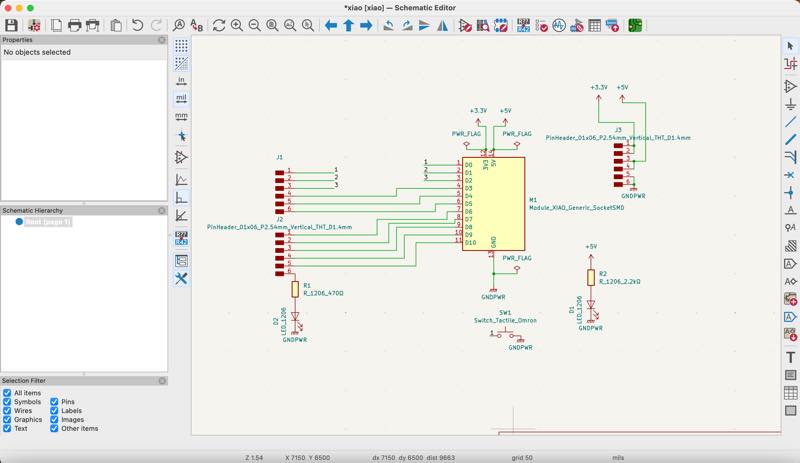Switch units to mils
Image resolution: width=800 pixels, height=463 pixels.
click(x=181, y=99)
